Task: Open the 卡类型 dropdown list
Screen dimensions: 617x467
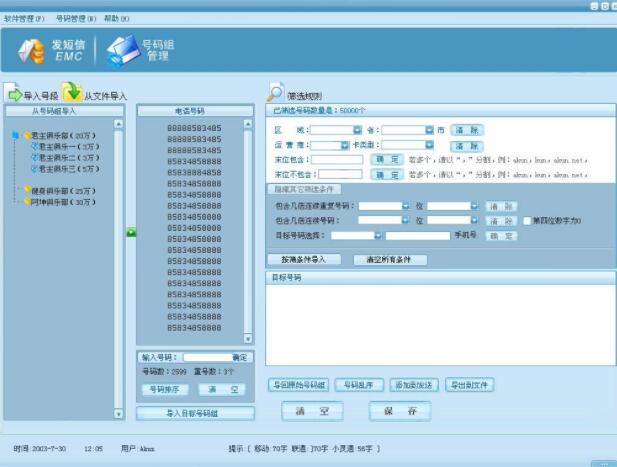Action: (x=429, y=145)
